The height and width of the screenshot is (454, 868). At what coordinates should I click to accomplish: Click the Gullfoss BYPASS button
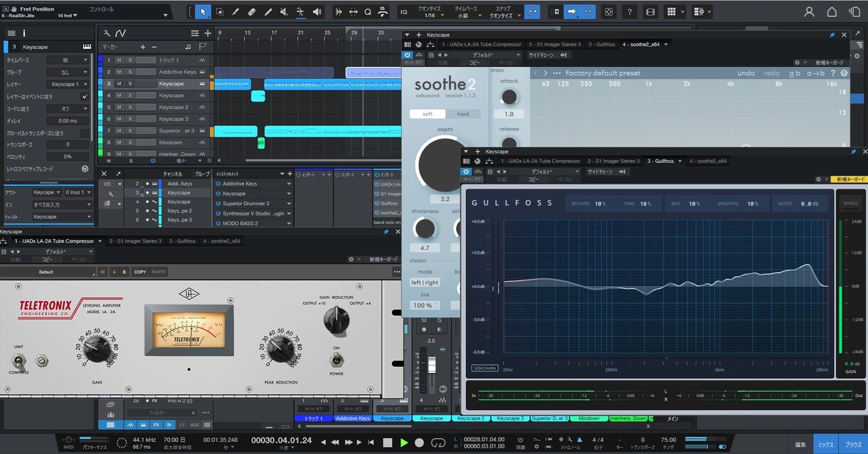(x=850, y=203)
